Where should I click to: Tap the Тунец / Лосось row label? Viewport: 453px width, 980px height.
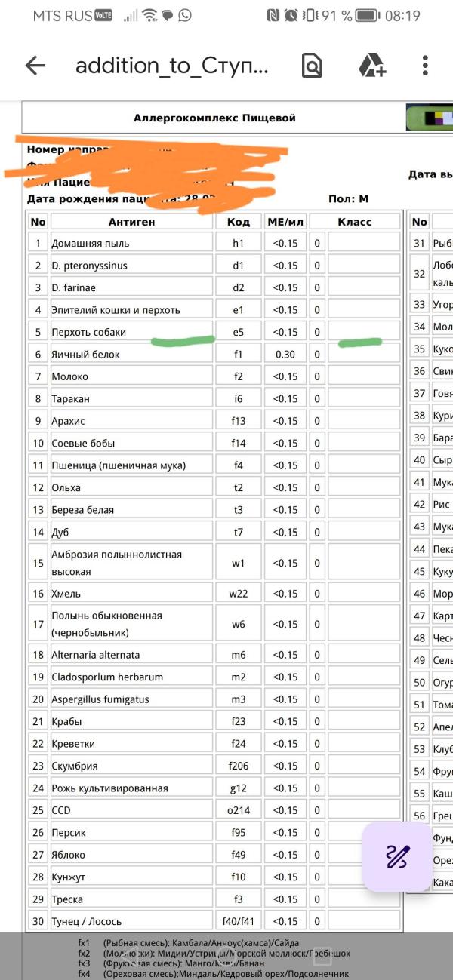(x=86, y=921)
